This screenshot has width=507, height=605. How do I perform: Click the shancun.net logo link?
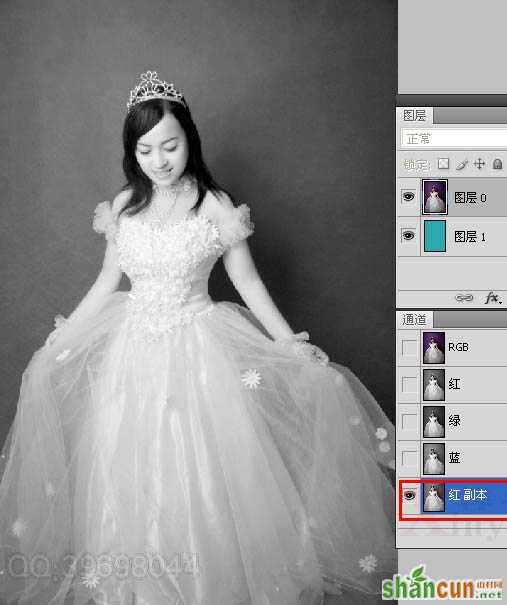tap(444, 586)
